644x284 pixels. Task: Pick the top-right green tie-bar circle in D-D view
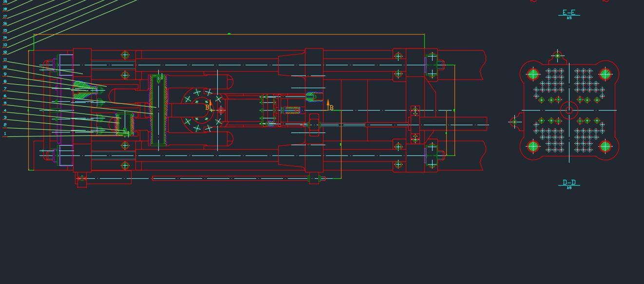coord(605,74)
